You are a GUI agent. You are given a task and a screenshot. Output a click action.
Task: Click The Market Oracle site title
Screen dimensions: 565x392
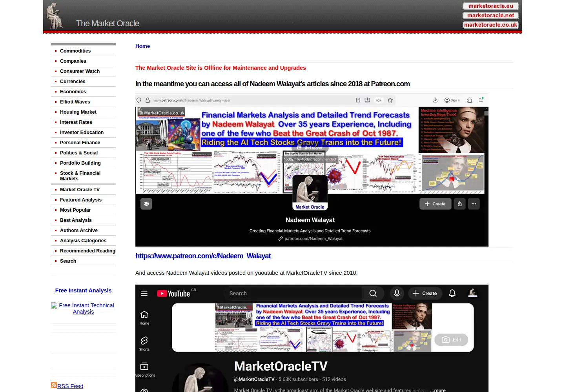click(108, 24)
